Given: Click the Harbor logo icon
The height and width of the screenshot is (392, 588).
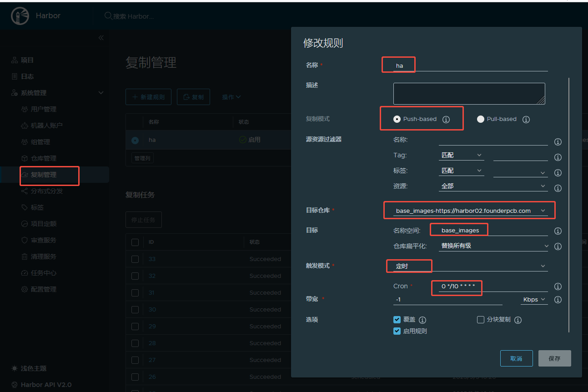Looking at the screenshot, I should [x=20, y=16].
